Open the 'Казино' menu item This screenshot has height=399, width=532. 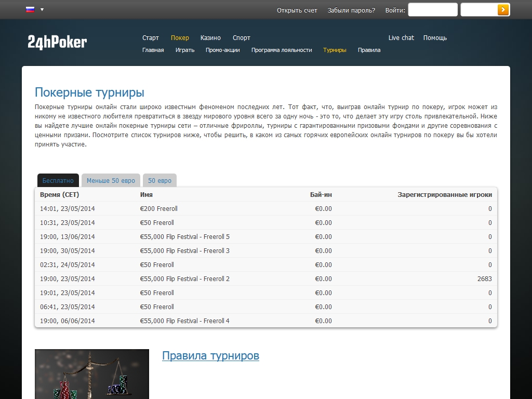point(210,38)
